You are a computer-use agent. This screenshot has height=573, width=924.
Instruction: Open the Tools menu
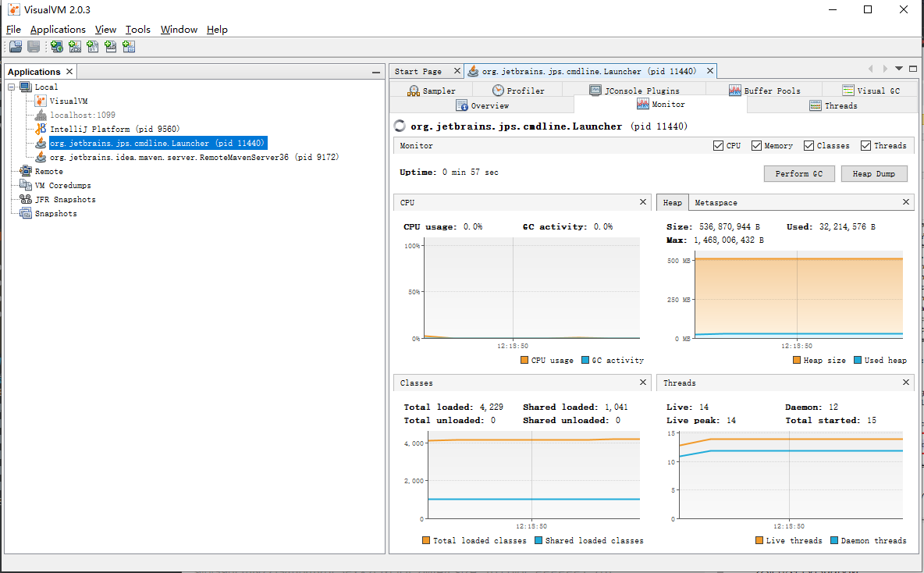point(138,30)
